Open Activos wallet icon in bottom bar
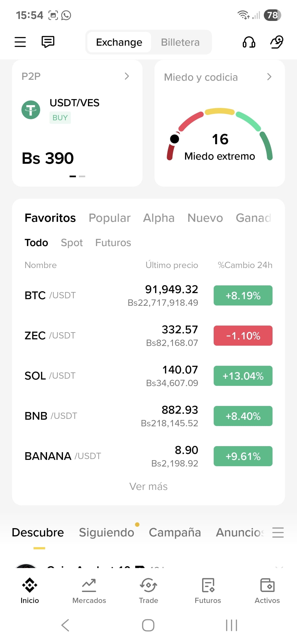 pyautogui.click(x=267, y=585)
